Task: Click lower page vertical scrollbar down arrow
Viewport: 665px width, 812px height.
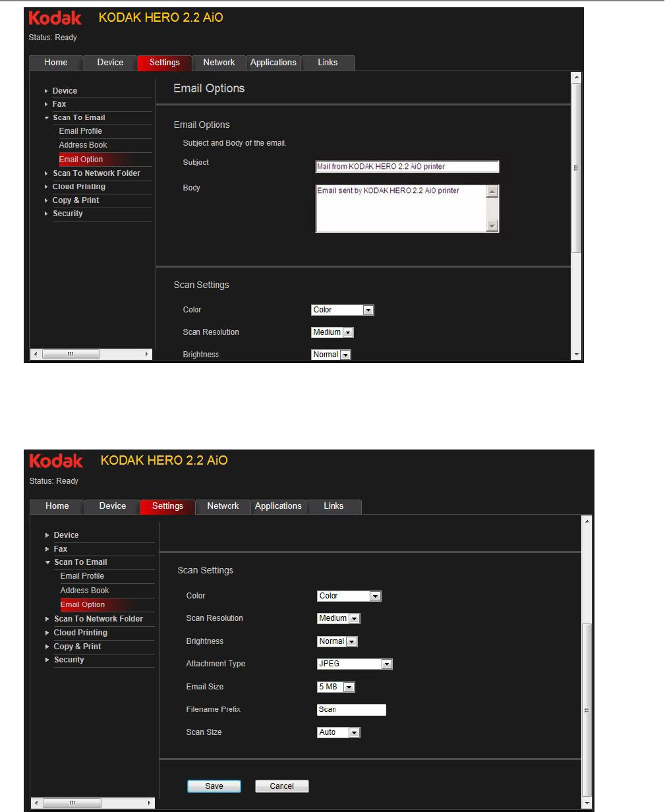Action: coord(588,803)
